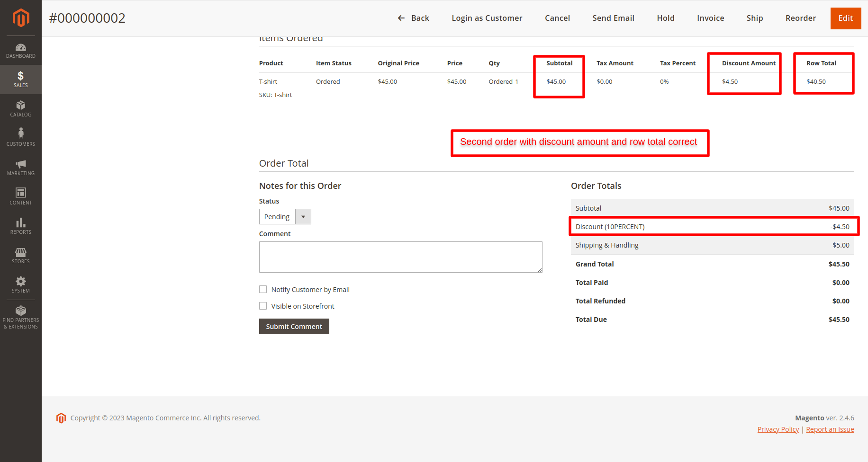Open the Reports panel
868x462 pixels.
[20, 226]
